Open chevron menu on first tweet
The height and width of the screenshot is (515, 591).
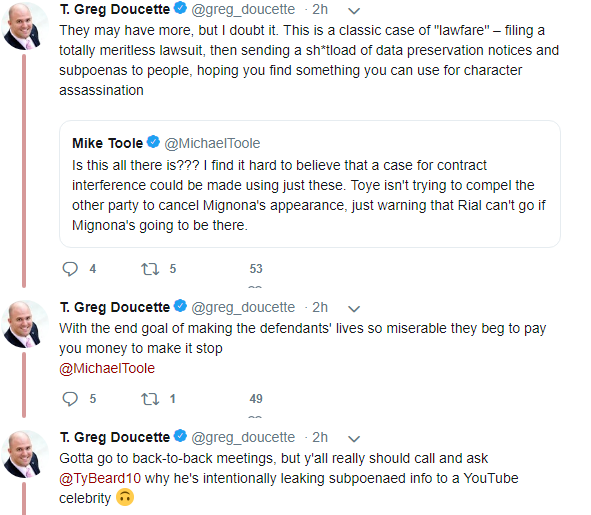click(x=354, y=11)
